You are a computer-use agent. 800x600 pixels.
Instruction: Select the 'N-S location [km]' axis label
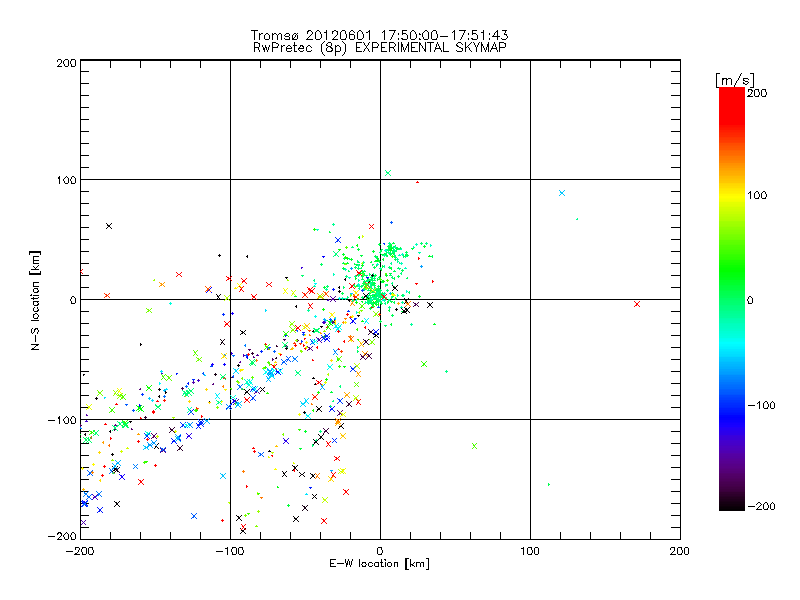pyautogui.click(x=35, y=301)
